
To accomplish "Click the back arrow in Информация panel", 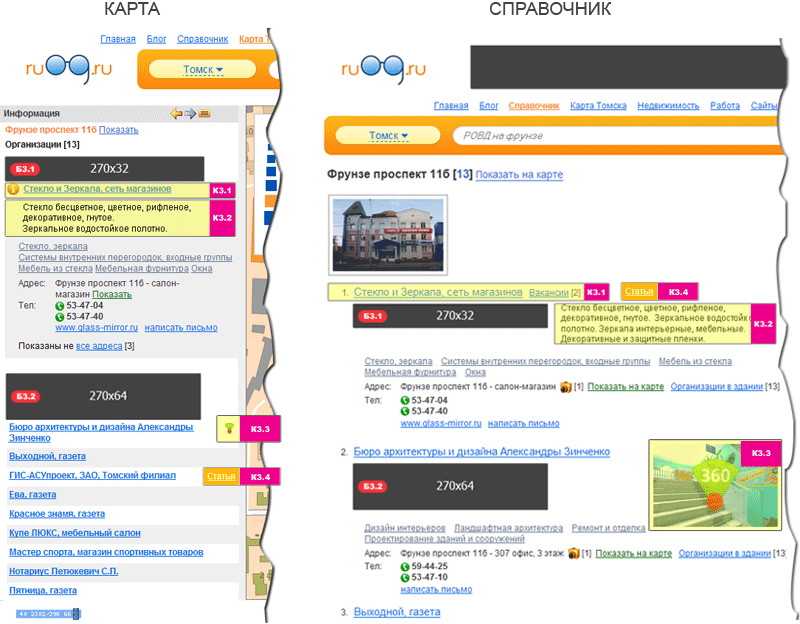I will pyautogui.click(x=177, y=114).
